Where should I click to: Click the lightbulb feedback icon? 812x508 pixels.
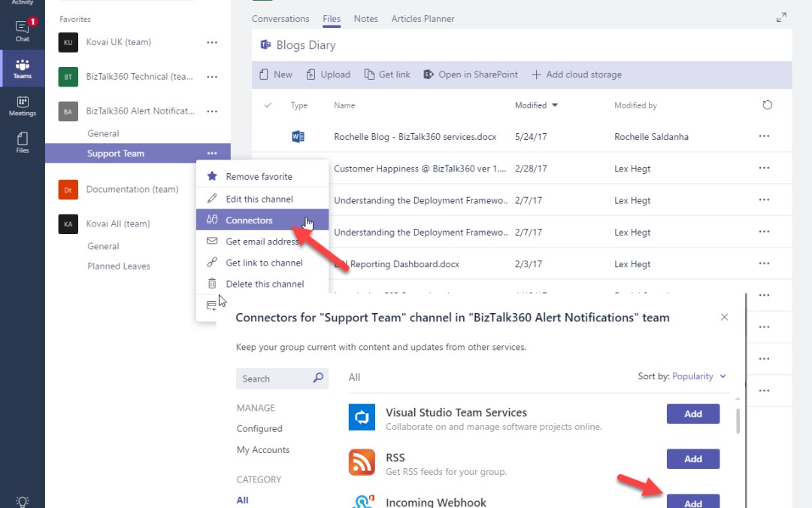point(23,501)
